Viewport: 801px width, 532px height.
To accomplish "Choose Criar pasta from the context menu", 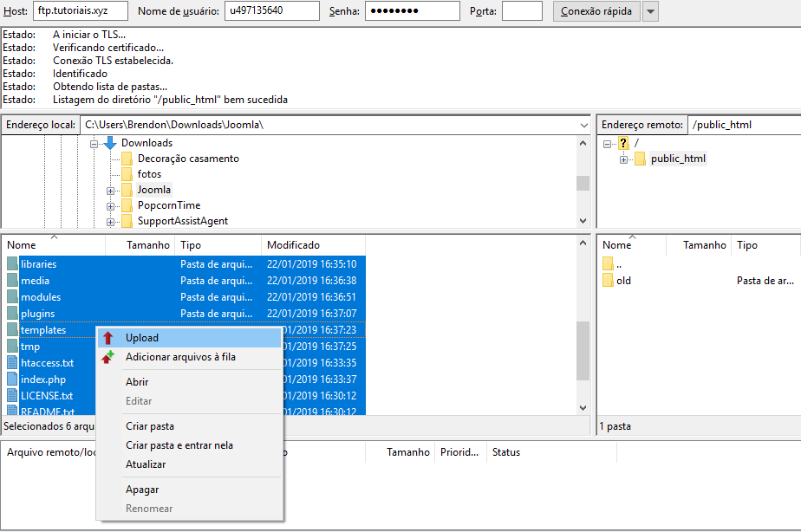I will [190, 426].
